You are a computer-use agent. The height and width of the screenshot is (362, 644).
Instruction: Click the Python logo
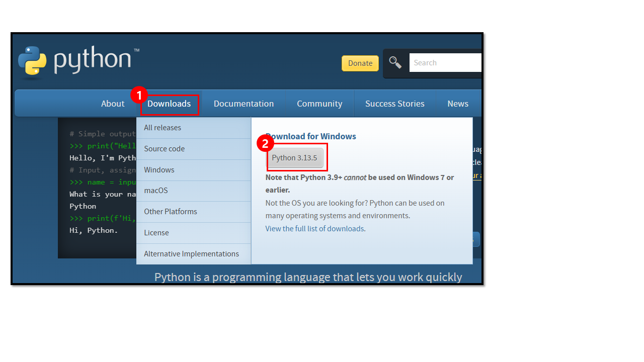pos(78,62)
